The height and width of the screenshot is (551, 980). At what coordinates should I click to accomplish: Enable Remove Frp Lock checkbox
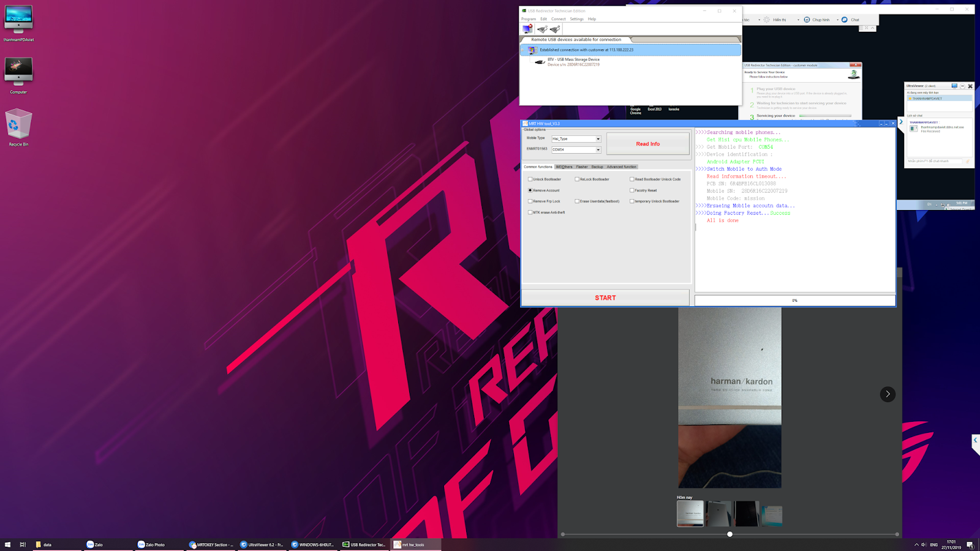coord(530,201)
